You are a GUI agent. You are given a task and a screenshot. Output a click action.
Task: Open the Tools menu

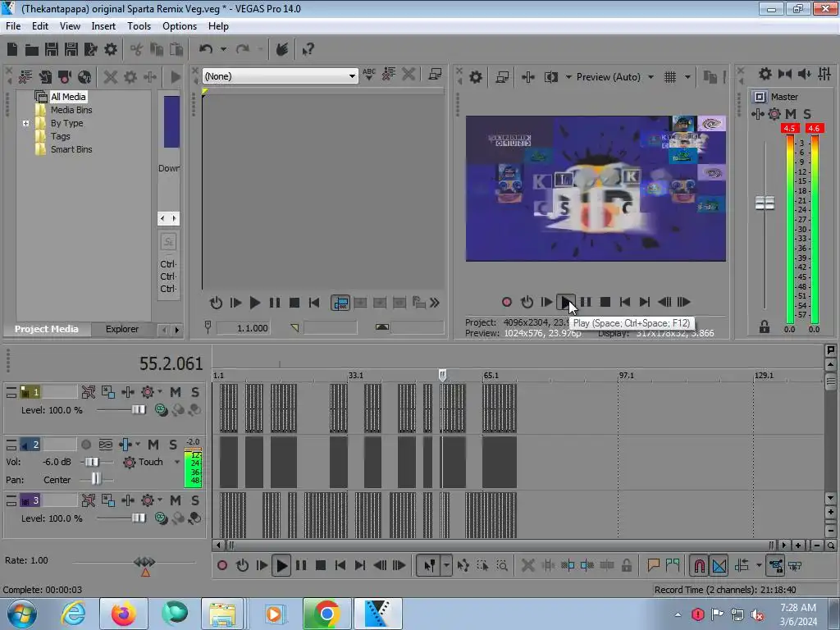[139, 26]
